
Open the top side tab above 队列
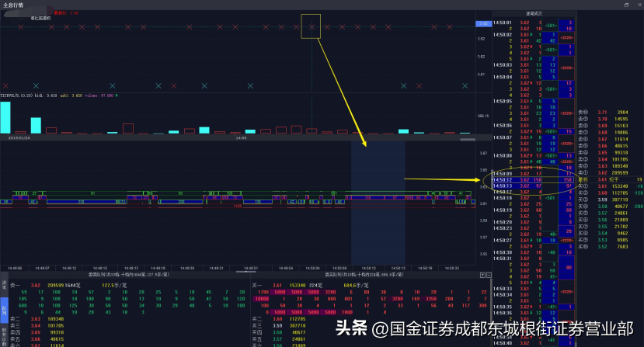pyautogui.click(x=4, y=284)
